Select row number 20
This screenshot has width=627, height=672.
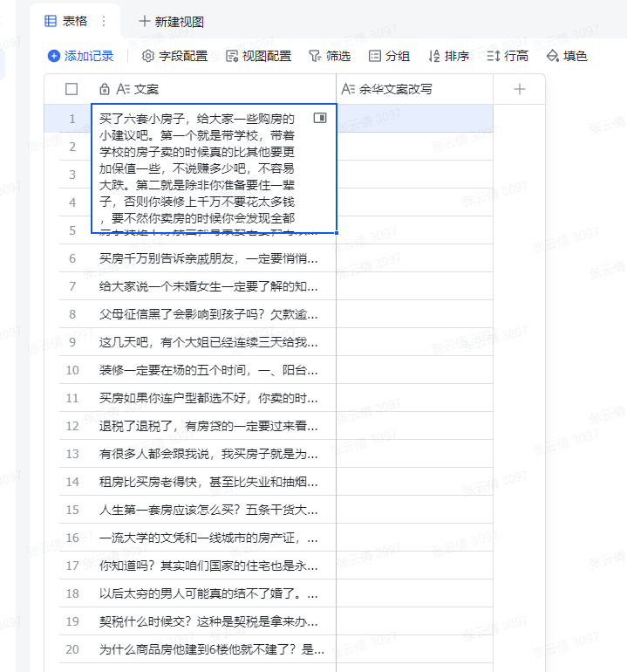pyautogui.click(x=72, y=649)
